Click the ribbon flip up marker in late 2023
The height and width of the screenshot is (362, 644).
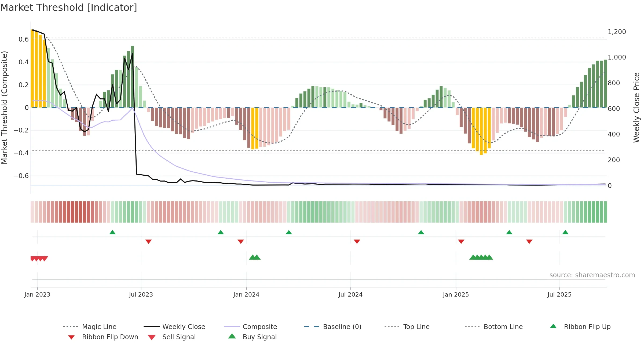(221, 232)
